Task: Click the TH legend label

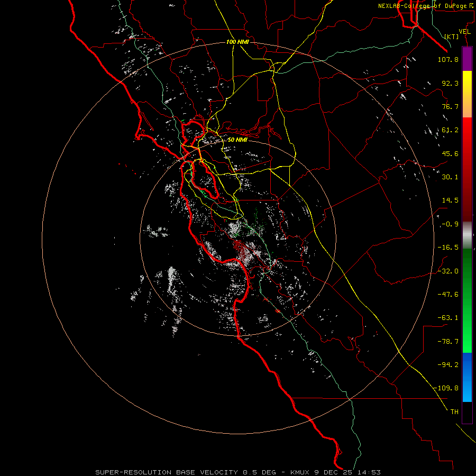Action: click(x=454, y=412)
